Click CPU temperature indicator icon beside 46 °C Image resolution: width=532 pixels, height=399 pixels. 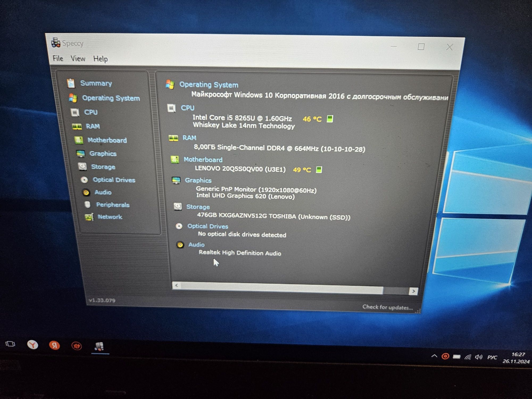click(x=330, y=119)
